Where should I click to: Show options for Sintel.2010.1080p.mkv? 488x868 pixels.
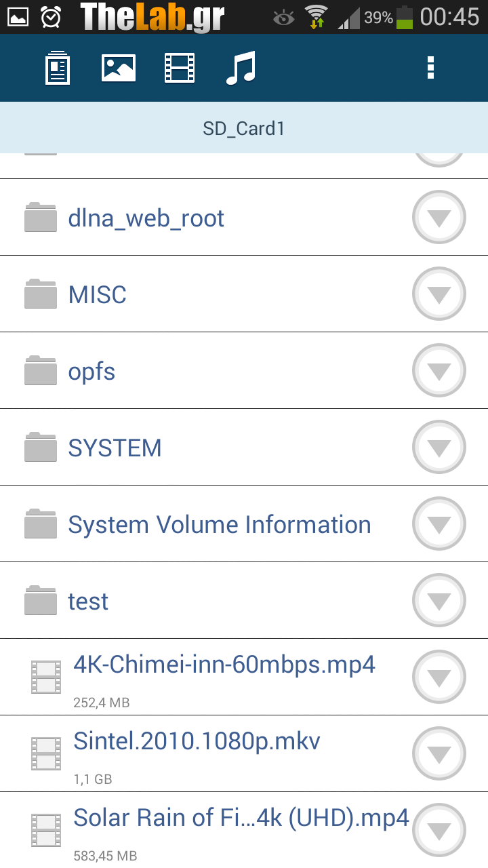point(439,754)
